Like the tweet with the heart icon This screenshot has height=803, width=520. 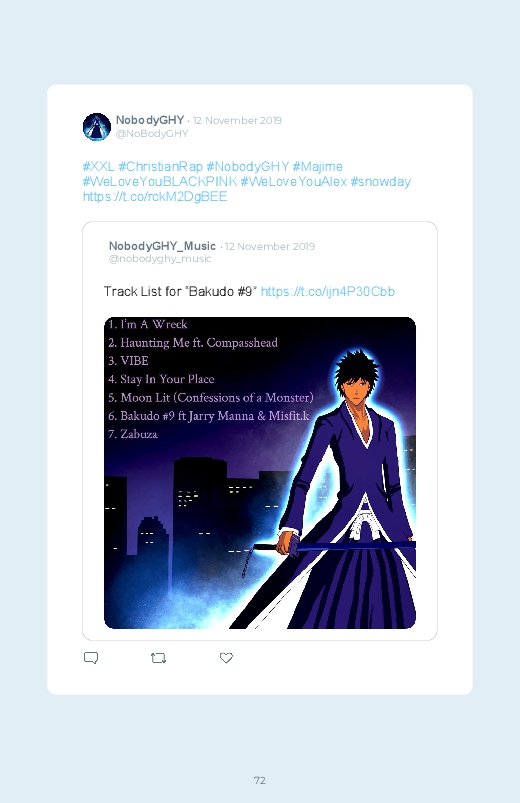226,658
